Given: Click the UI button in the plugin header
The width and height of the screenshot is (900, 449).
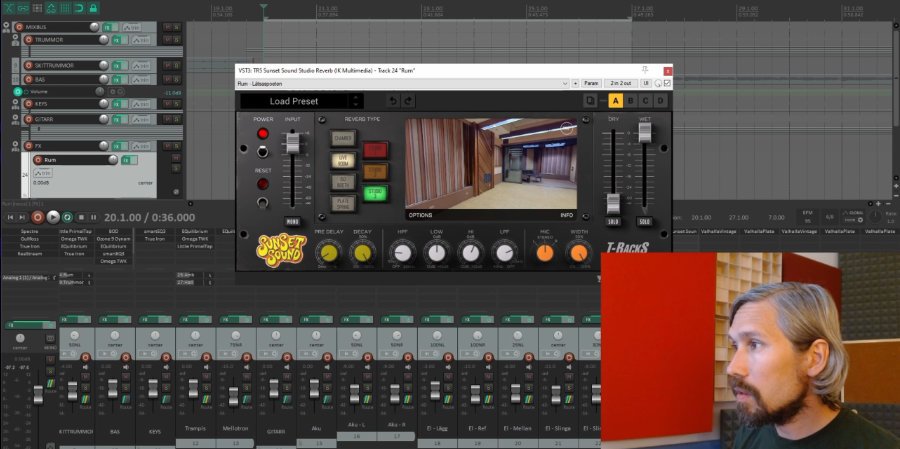Looking at the screenshot, I should click(x=646, y=83).
